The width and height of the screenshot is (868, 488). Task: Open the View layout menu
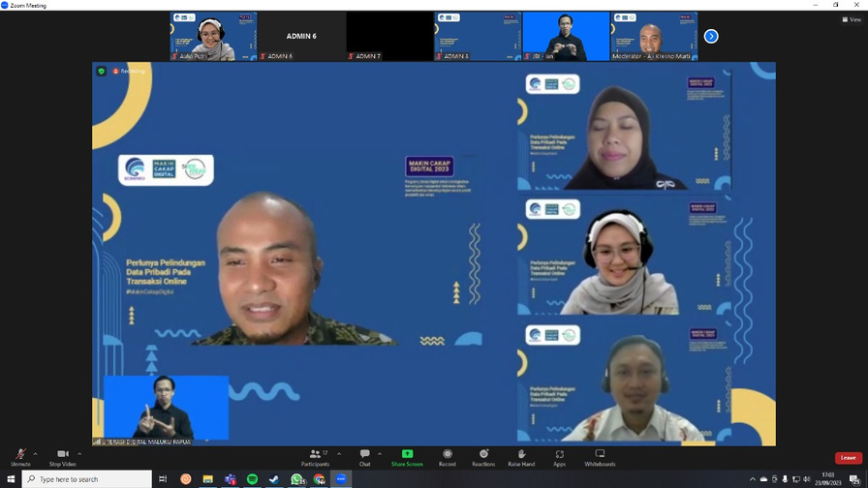[852, 19]
